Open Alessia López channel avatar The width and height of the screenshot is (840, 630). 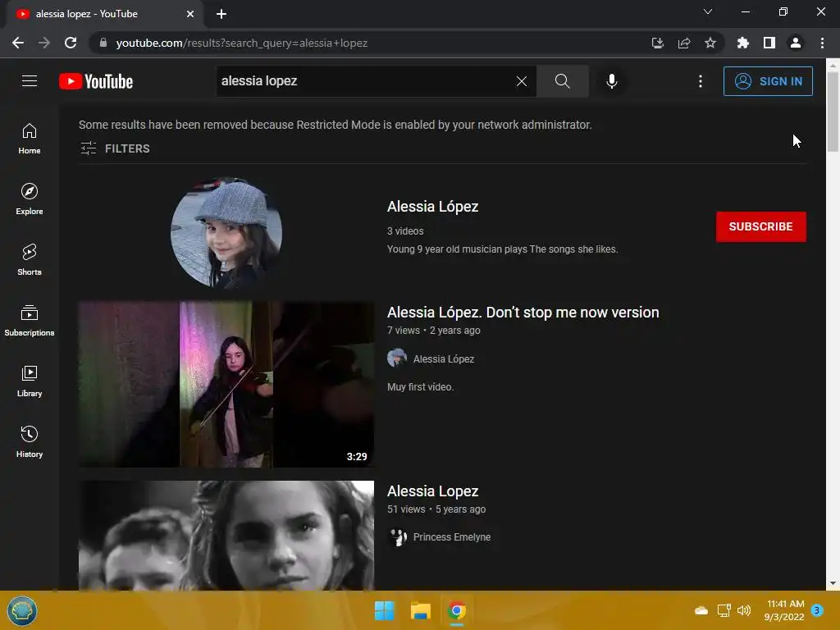click(x=226, y=232)
